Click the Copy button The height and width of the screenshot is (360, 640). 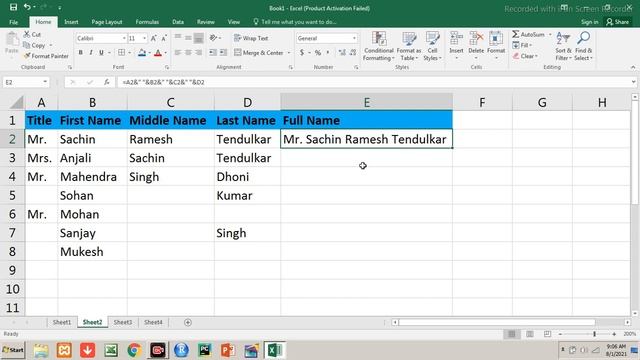click(x=34, y=45)
